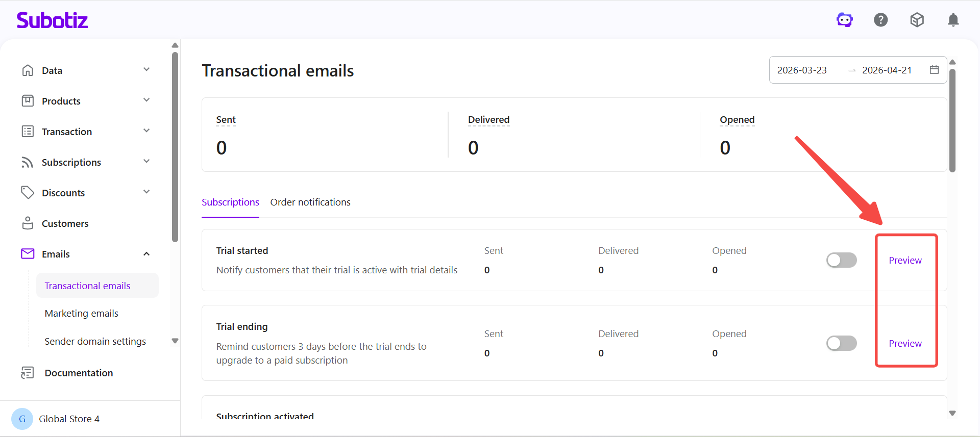The height and width of the screenshot is (437, 980).
Task: Click the calendar icon in date range
Action: (x=934, y=70)
